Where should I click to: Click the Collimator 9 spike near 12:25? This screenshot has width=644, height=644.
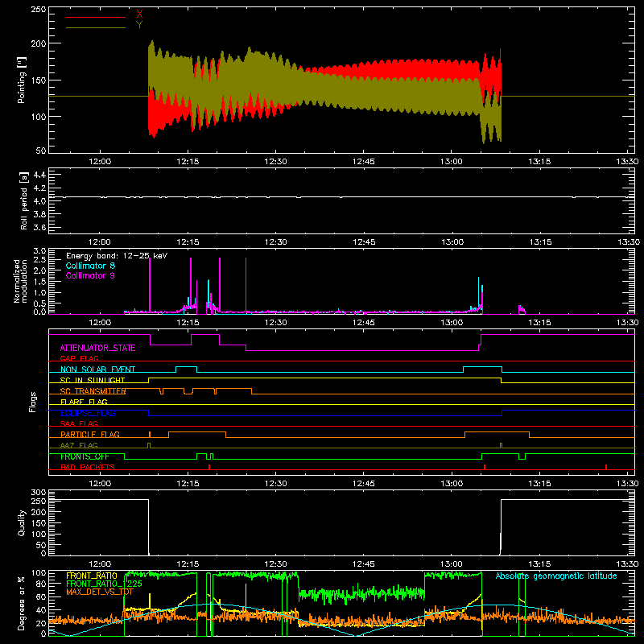[x=246, y=284]
